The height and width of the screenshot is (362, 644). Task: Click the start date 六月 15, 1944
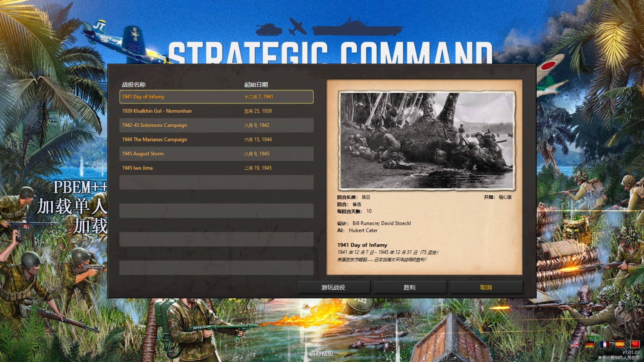(x=258, y=139)
